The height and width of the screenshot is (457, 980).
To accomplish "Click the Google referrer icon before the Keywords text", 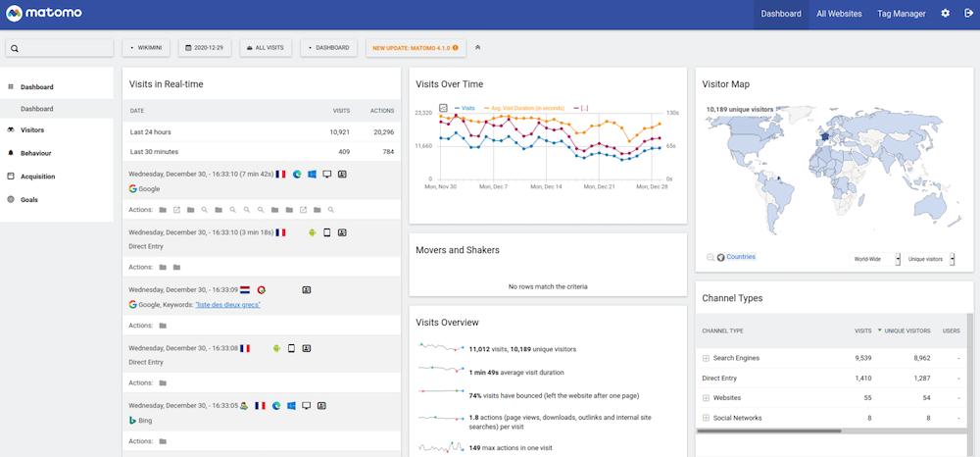I will 133,304.
